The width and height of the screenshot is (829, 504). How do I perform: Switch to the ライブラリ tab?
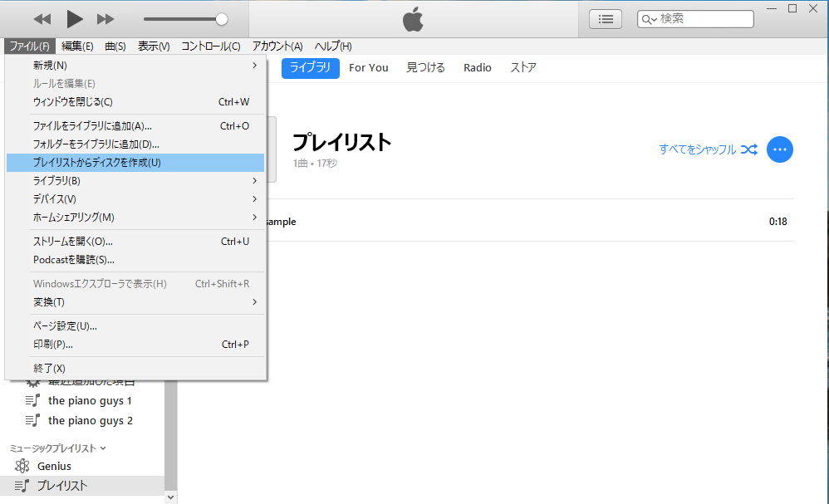[311, 67]
